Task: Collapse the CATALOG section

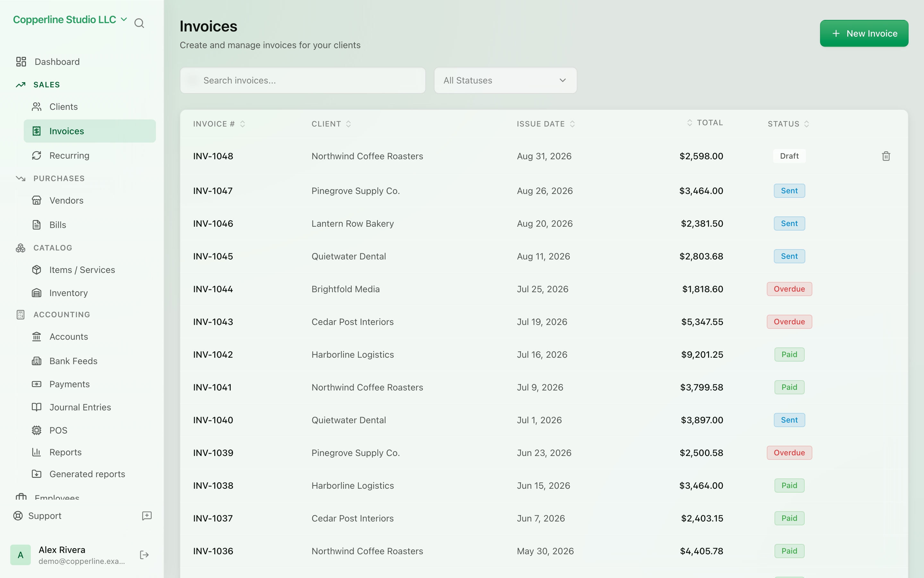Action: (x=53, y=248)
